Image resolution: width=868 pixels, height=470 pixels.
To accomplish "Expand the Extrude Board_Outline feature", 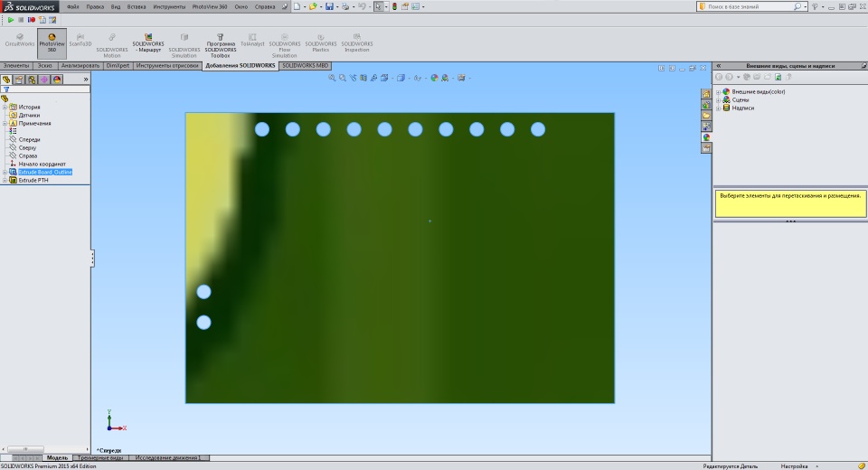I will [x=5, y=172].
